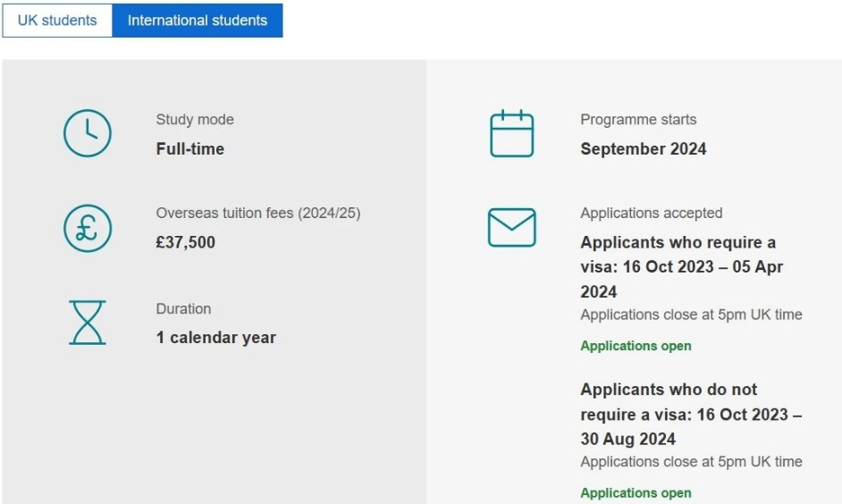Click the visa-required applicants date range

coord(682,267)
